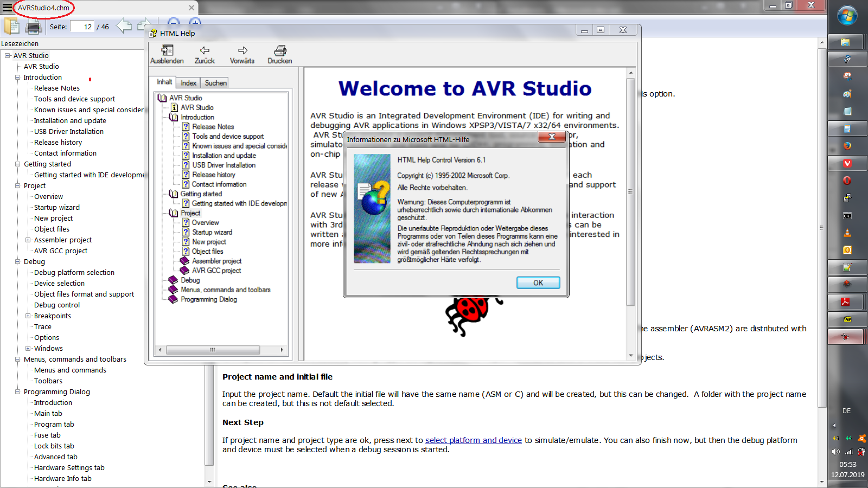Click the open file folder icon

click(x=12, y=26)
